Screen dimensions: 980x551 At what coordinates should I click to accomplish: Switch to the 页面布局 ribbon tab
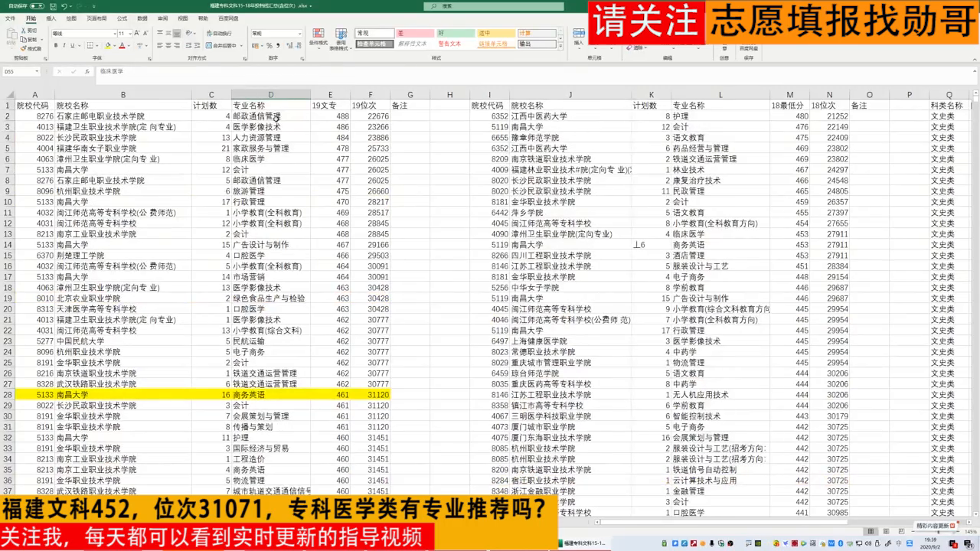click(96, 18)
